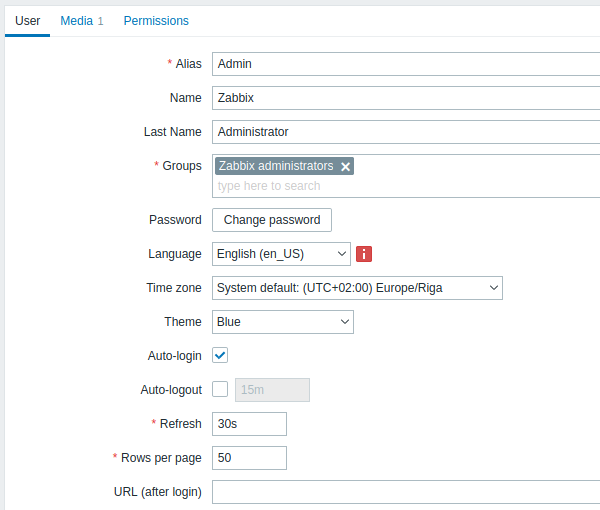Select the Rows per page field
This screenshot has height=510, width=600.
pyautogui.click(x=249, y=458)
